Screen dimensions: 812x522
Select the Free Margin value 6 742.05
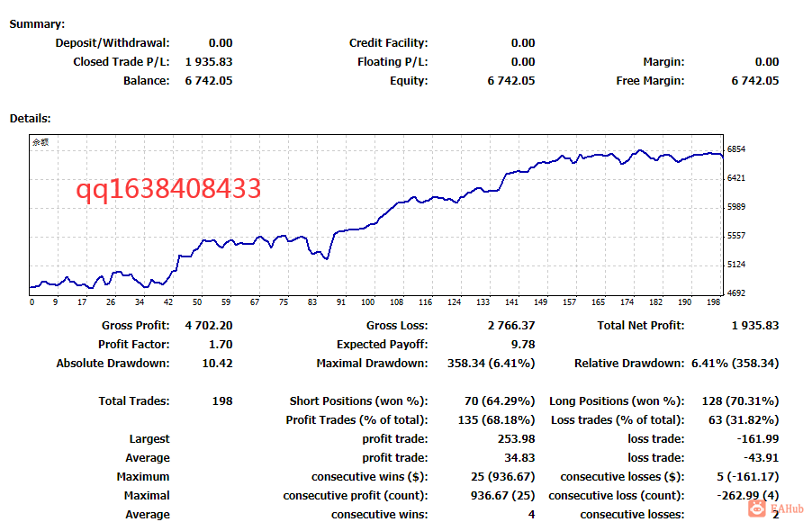tap(755, 81)
